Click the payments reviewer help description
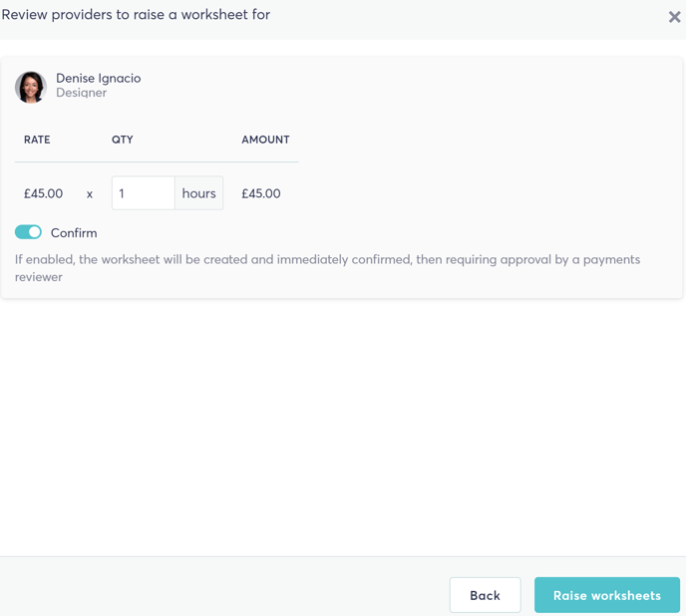686x616 pixels. [327, 268]
